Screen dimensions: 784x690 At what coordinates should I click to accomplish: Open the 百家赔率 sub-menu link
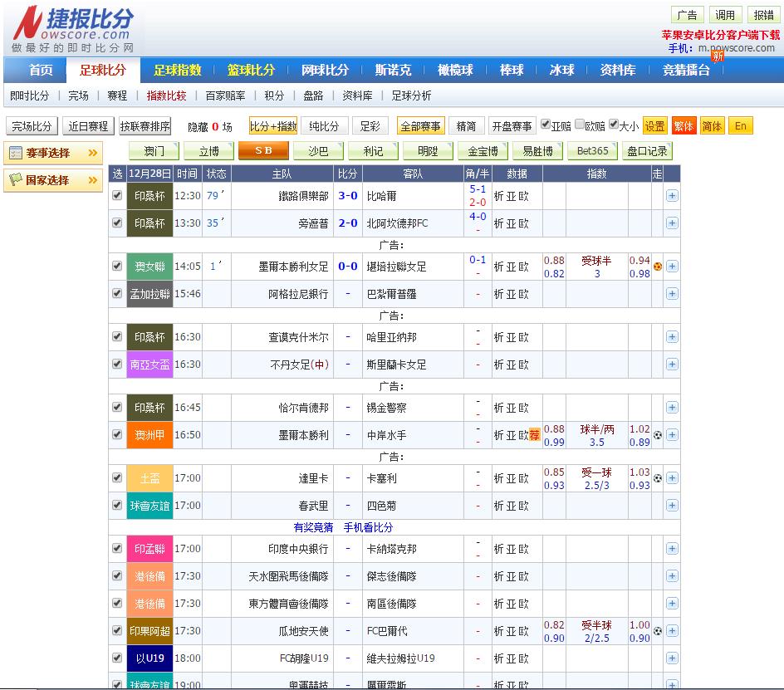click(x=226, y=95)
